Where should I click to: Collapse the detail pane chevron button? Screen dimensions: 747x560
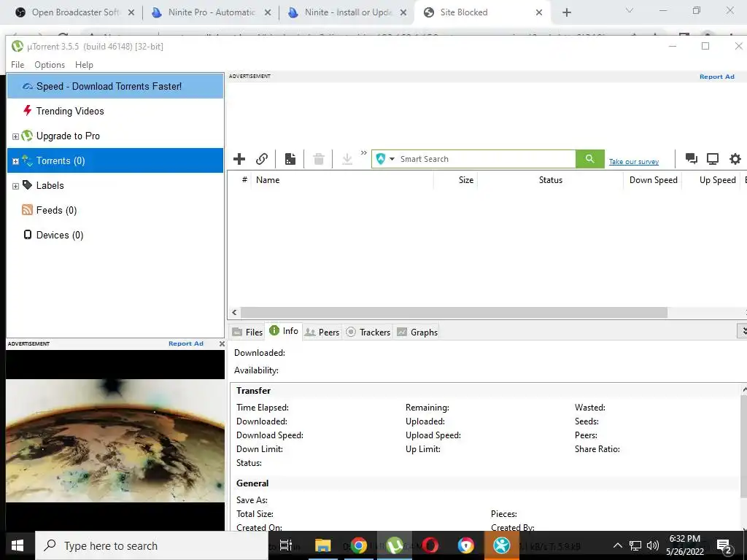click(742, 330)
